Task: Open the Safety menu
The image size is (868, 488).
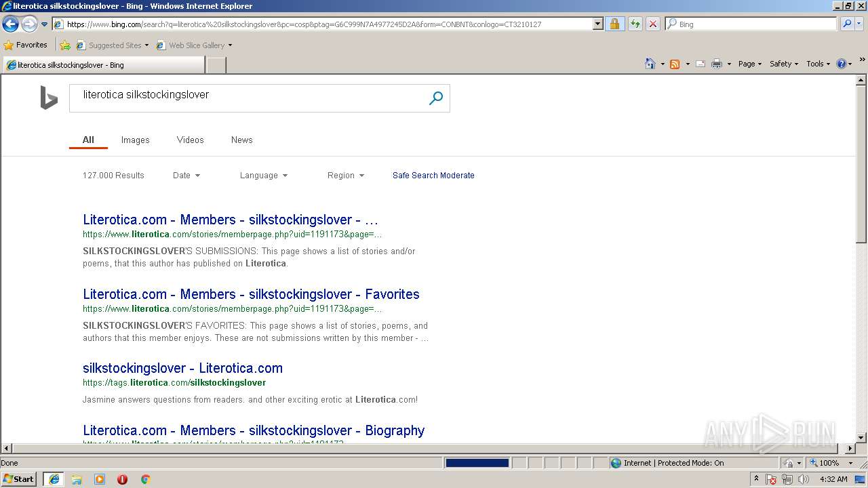Action: (784, 64)
